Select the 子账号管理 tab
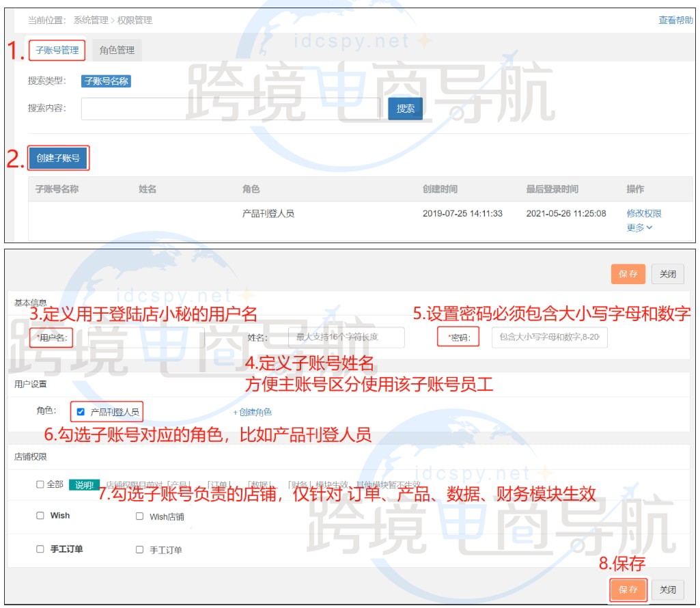 [x=58, y=51]
